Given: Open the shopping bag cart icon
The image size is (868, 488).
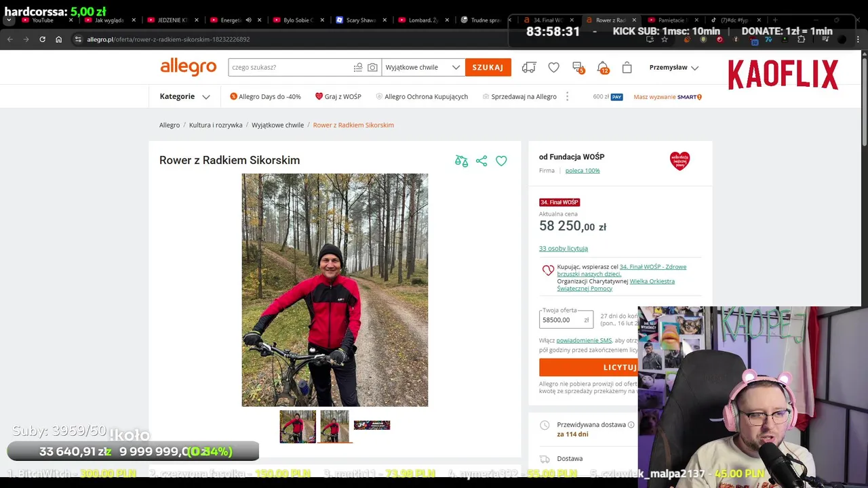Looking at the screenshot, I should (x=627, y=67).
